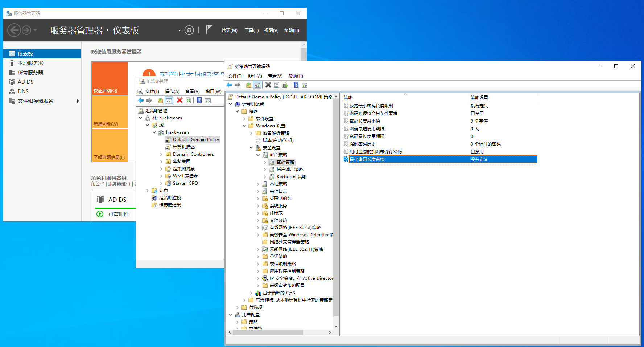Click the DNS icon in Server Manager sidebar
The image size is (644, 347).
12,91
